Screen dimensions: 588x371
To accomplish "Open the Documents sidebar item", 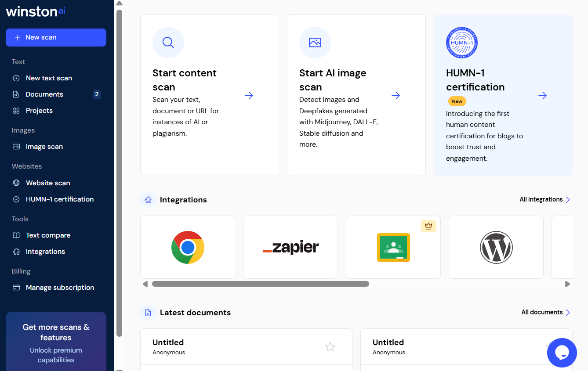I will (x=44, y=94).
